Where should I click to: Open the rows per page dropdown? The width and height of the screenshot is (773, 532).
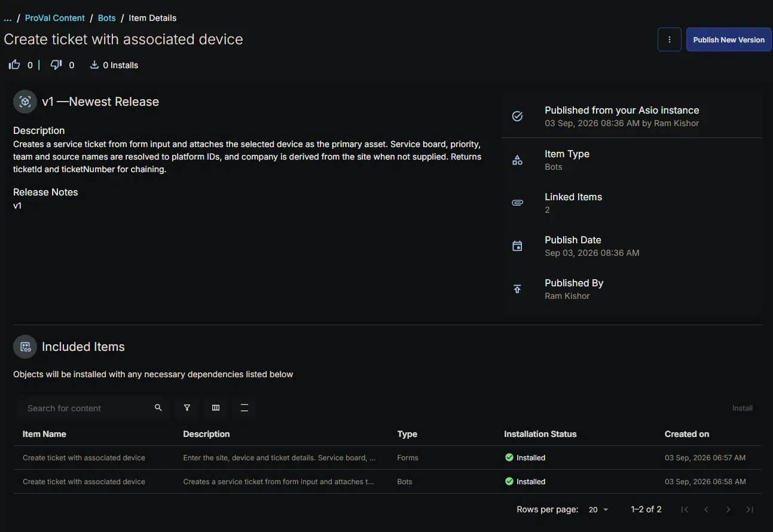[x=598, y=509]
